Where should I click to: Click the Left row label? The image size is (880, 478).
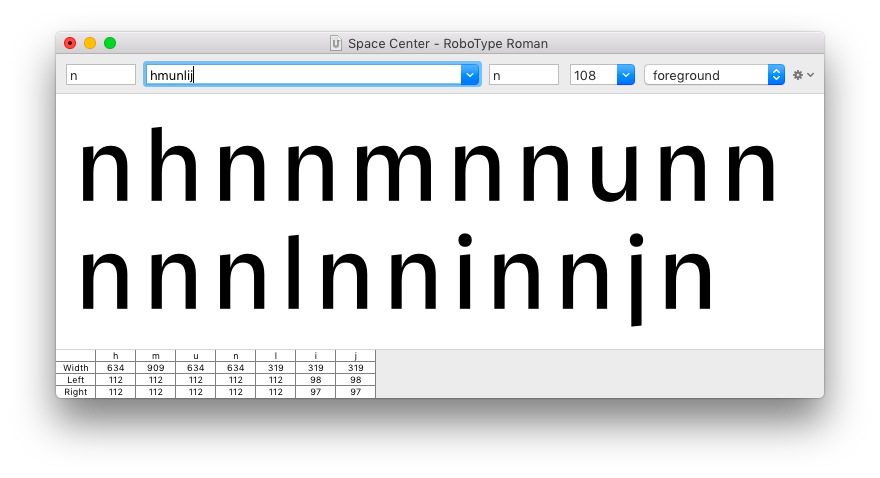[x=76, y=380]
